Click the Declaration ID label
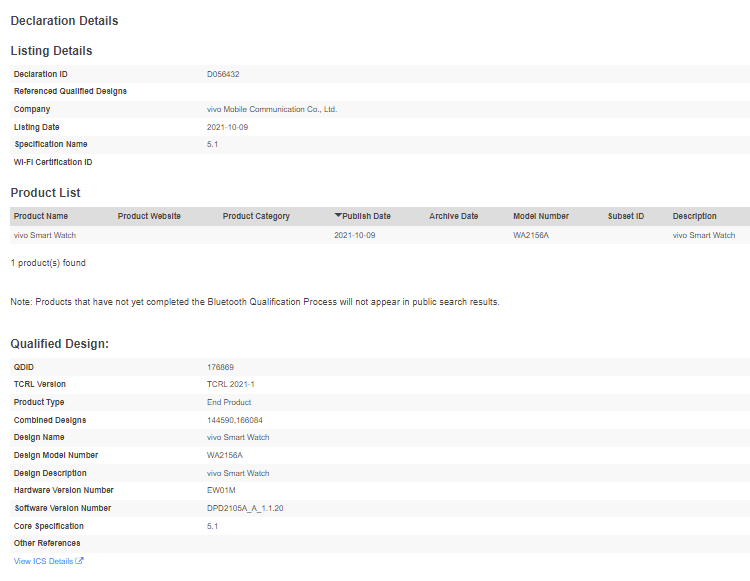Screen dimensions: 750x581 point(41,74)
